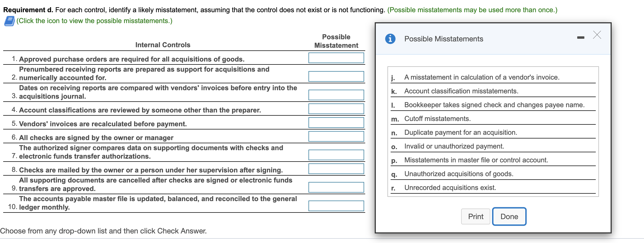Open dropdown for receiving report dates control
Viewport: 644px width, 243px height.
pos(336,95)
